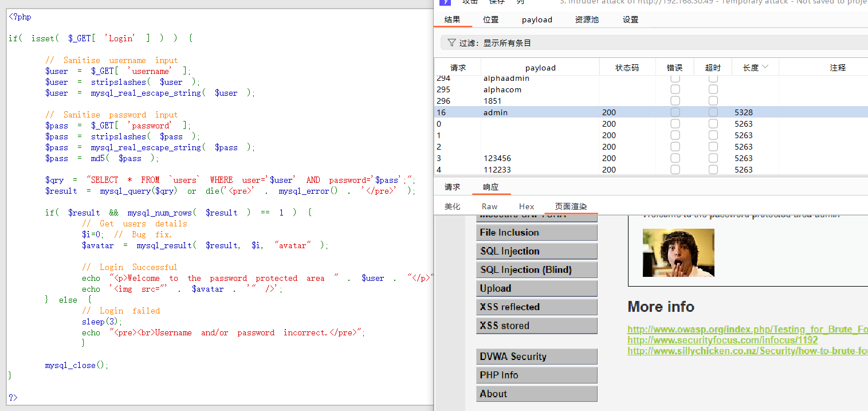This screenshot has width=868, height=411.
Task: Toggle the 超时 checkbox in 112233 row
Action: point(713,170)
